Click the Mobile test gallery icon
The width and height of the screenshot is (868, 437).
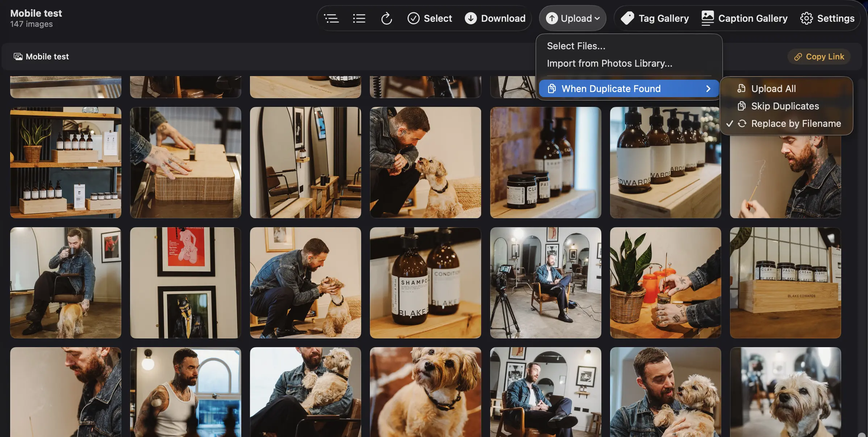pos(18,57)
